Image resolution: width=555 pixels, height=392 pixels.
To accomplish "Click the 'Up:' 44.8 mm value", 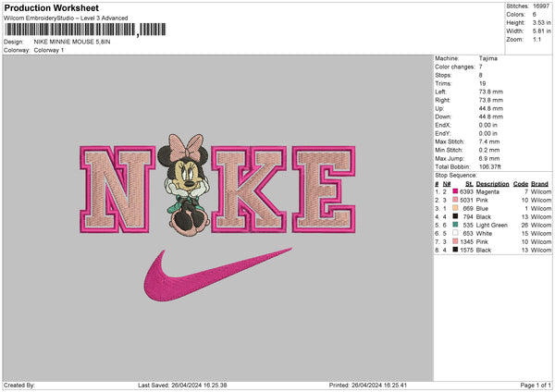I will (x=491, y=108).
